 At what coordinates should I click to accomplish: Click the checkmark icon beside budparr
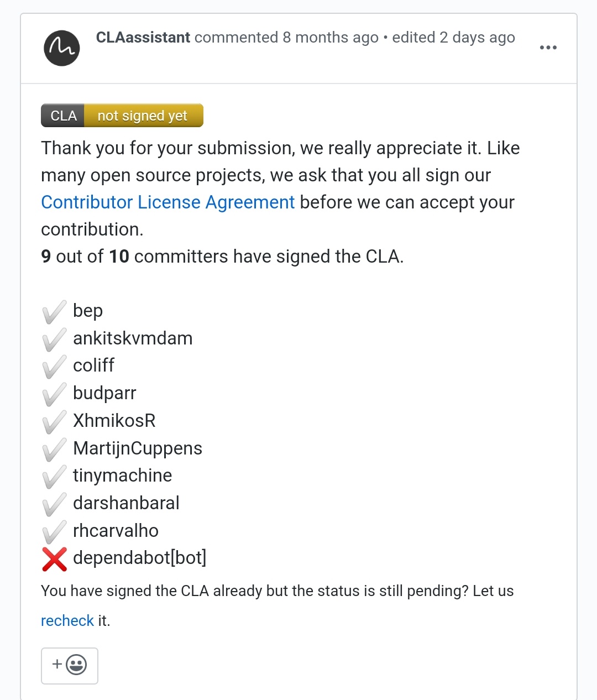[x=54, y=394]
